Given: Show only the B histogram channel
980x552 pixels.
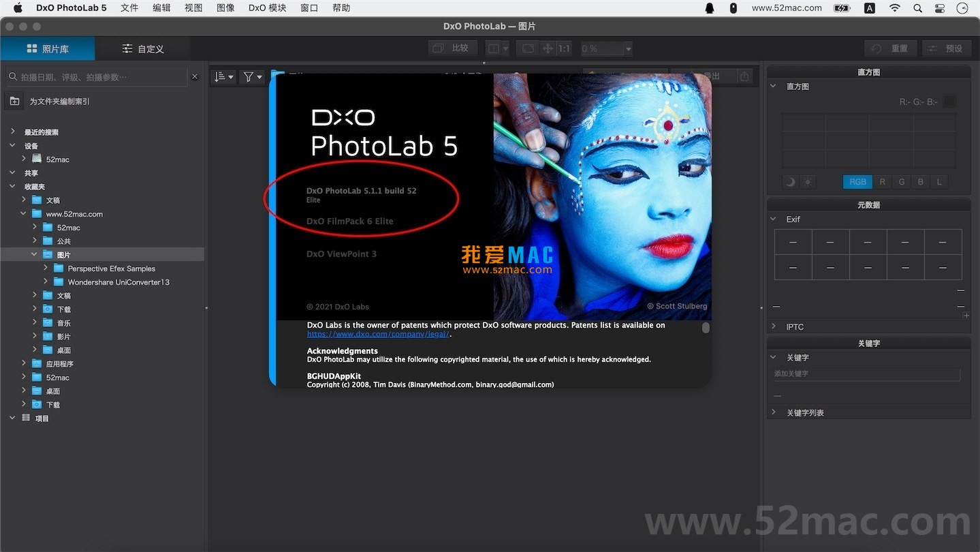Looking at the screenshot, I should [x=920, y=182].
